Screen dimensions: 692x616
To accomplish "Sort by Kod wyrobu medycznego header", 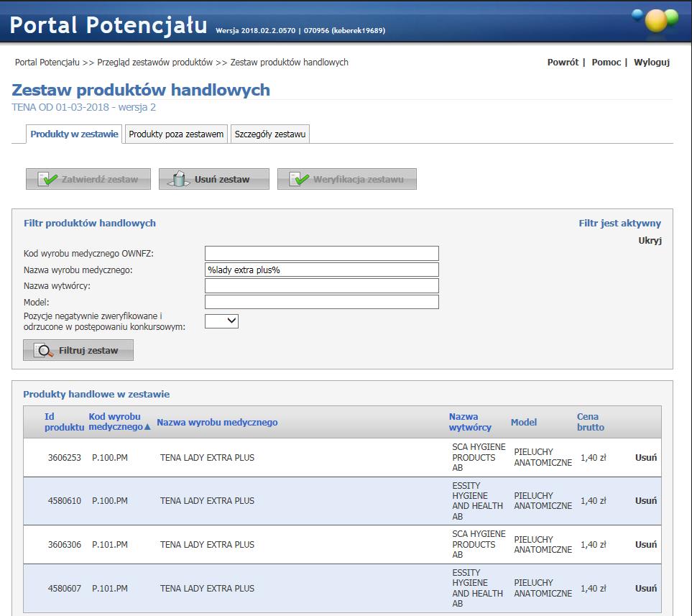I will coord(116,422).
